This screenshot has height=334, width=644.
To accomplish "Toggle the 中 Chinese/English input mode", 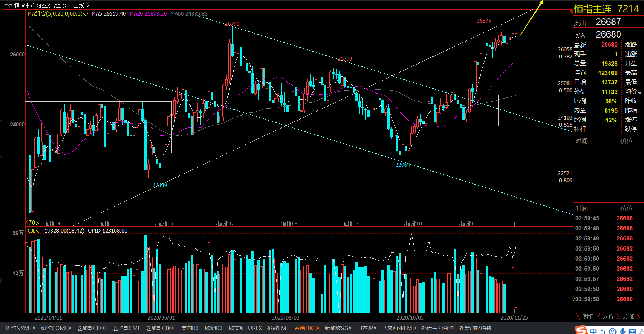I will pyautogui.click(x=593, y=331).
